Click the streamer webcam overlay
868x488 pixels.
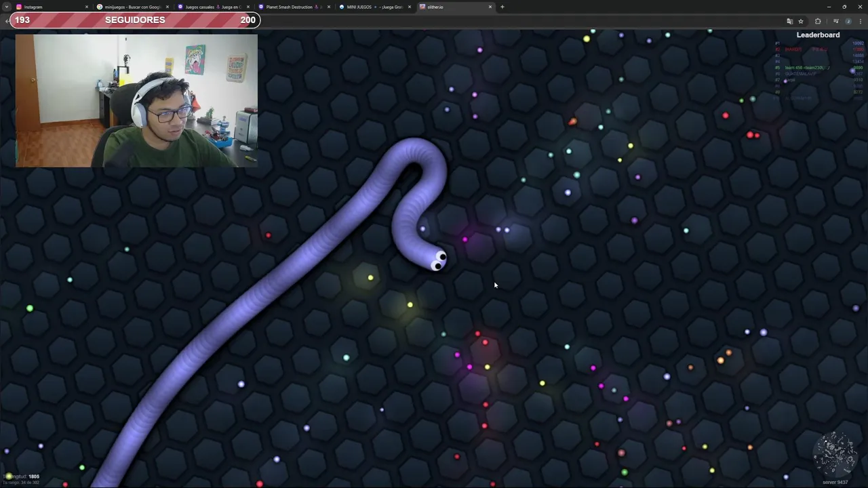(x=136, y=100)
